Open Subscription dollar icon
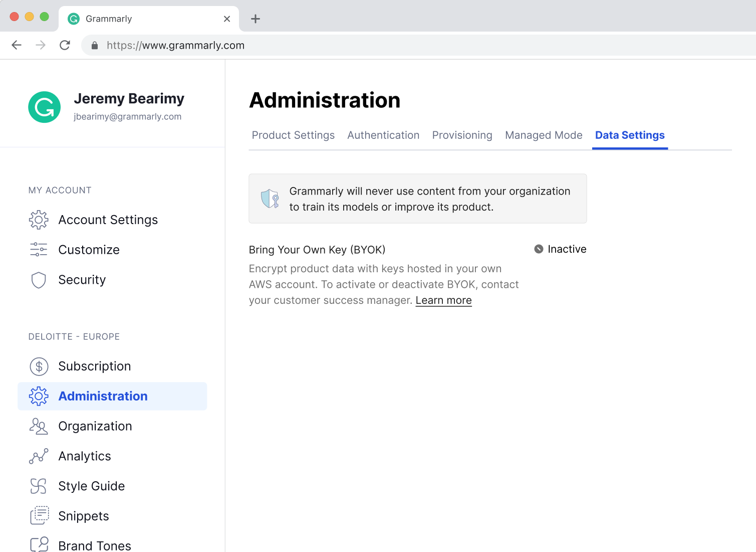This screenshot has width=756, height=552. (39, 366)
